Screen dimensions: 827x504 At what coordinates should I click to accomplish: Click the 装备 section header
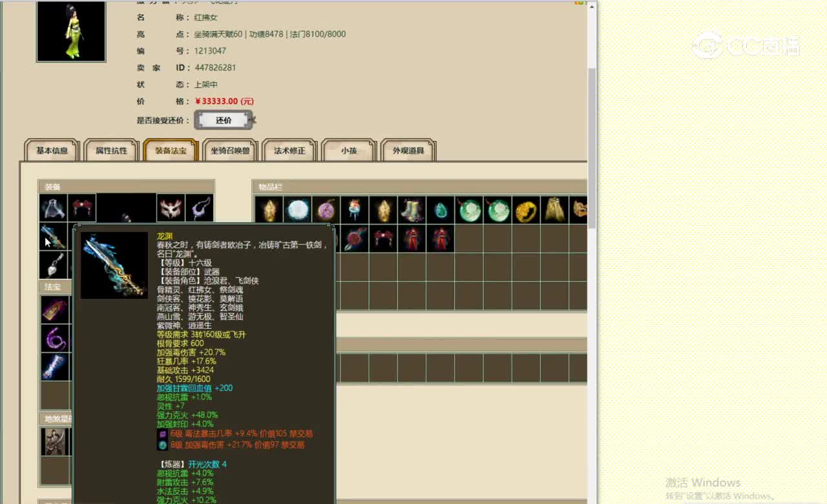[52, 187]
